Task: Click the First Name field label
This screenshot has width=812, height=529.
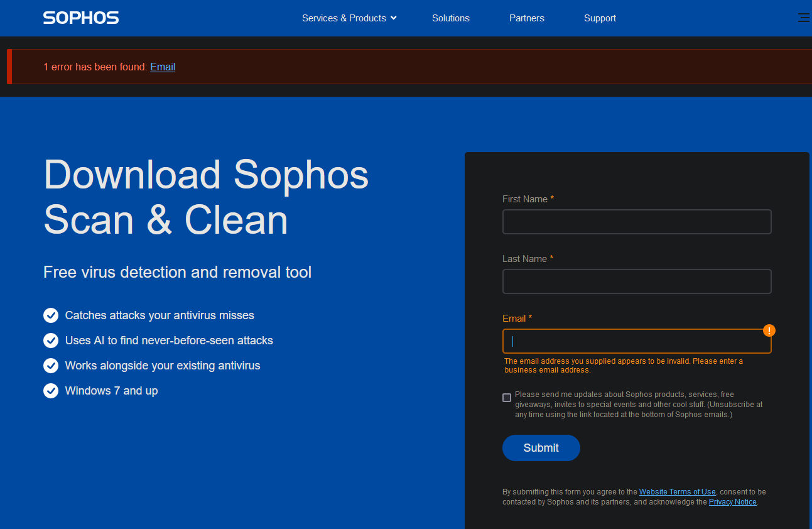Action: click(x=528, y=199)
